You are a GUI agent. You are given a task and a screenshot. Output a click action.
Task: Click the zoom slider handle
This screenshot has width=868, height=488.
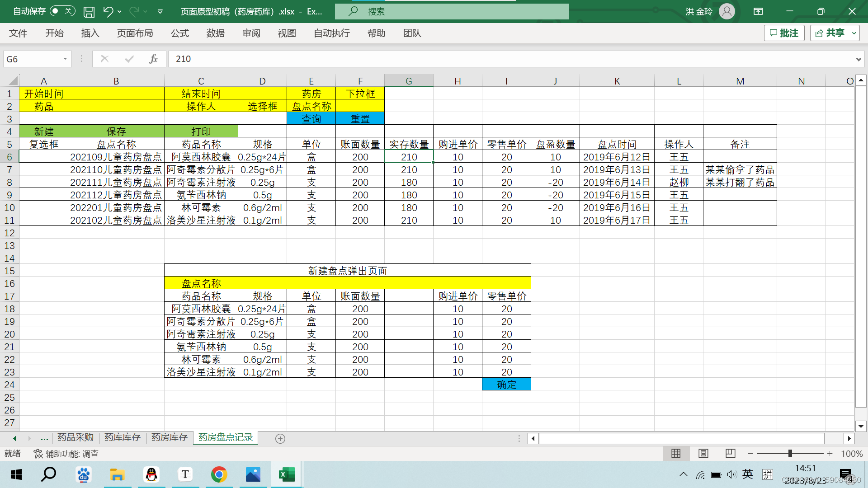coord(790,453)
